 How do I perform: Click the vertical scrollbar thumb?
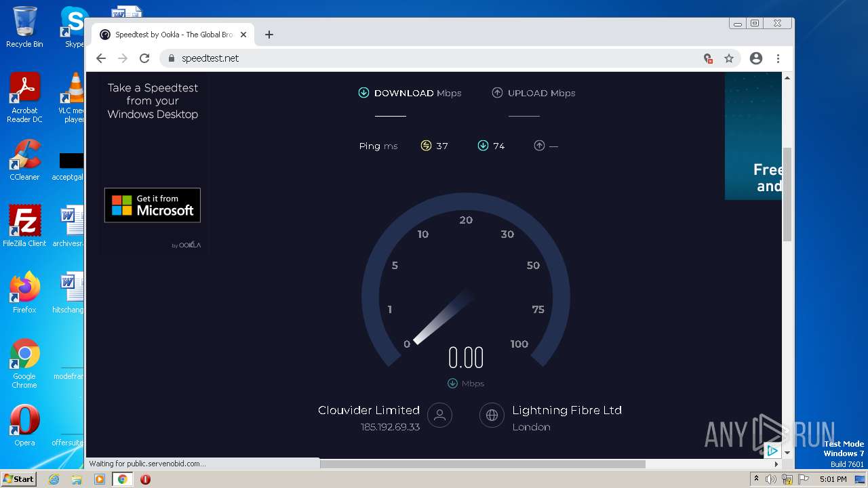tap(787, 194)
